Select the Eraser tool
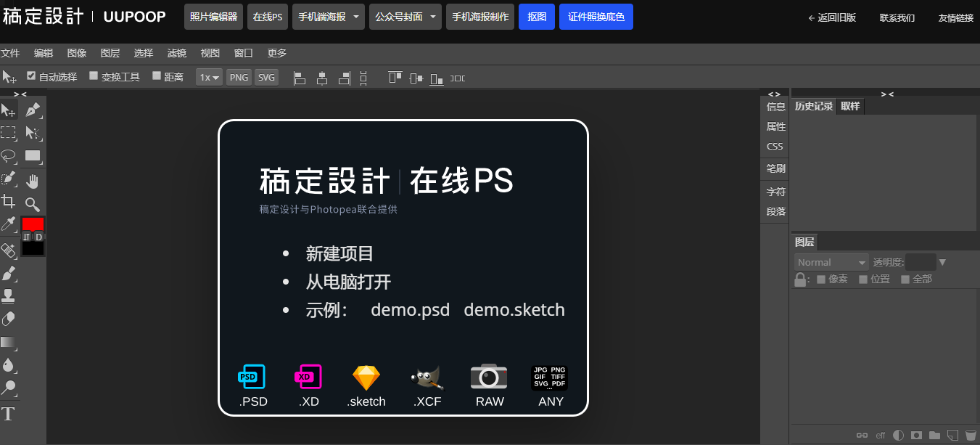This screenshot has height=445, width=980. tap(9, 319)
